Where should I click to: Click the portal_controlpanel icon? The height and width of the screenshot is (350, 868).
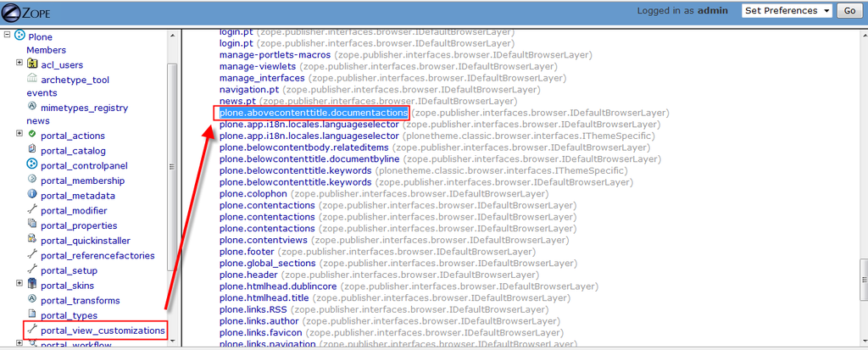32,164
